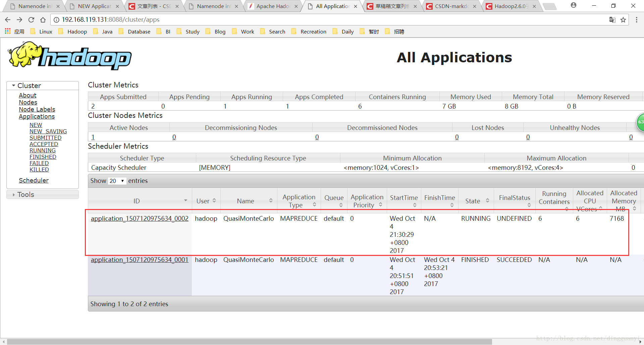Open the Applications link in Cluster menu
This screenshot has width=644, height=345.
37,117
